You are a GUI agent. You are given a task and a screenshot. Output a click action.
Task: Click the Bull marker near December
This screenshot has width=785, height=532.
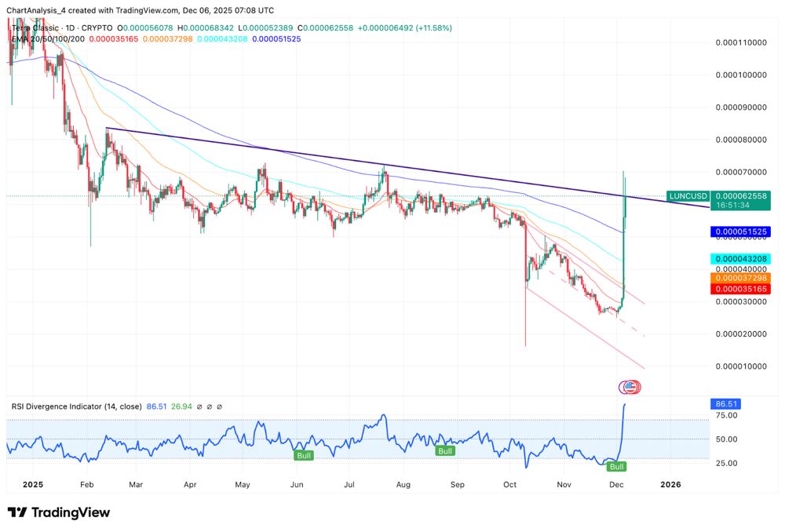617,466
